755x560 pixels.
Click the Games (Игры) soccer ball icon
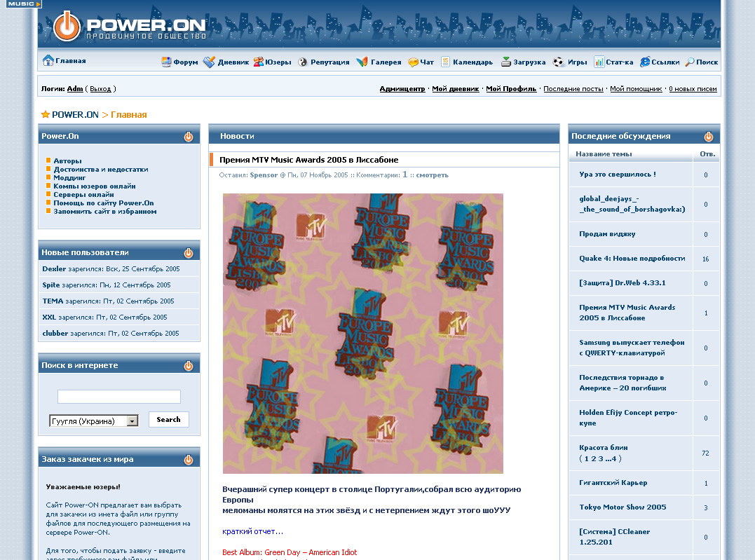pos(558,62)
